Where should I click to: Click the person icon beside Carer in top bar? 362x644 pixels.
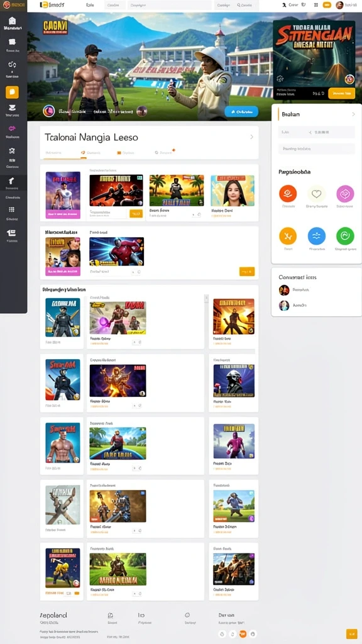tap(284, 5)
